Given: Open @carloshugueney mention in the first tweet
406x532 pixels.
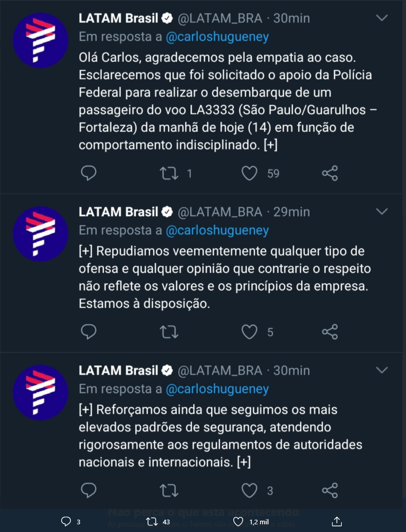Looking at the screenshot, I should [217, 37].
